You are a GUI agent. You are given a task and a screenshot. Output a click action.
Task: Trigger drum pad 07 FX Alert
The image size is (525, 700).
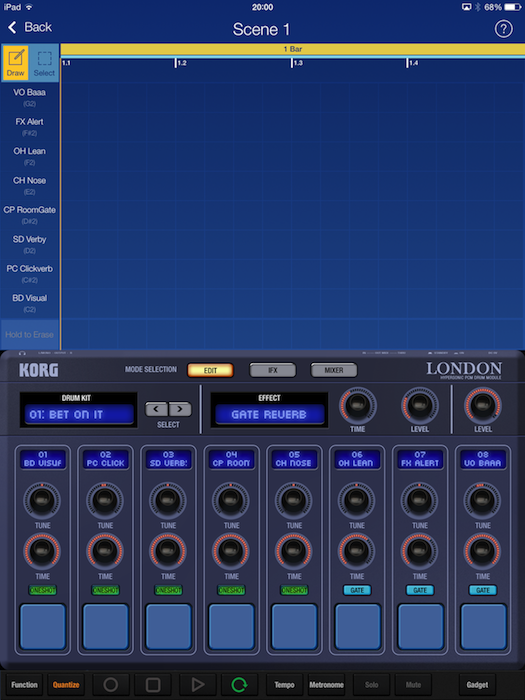click(420, 626)
